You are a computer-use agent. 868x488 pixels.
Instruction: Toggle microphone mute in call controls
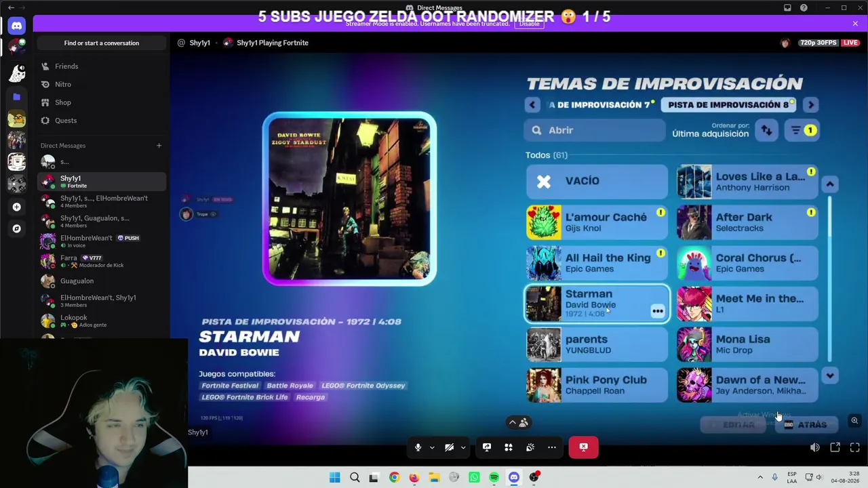pos(418,447)
